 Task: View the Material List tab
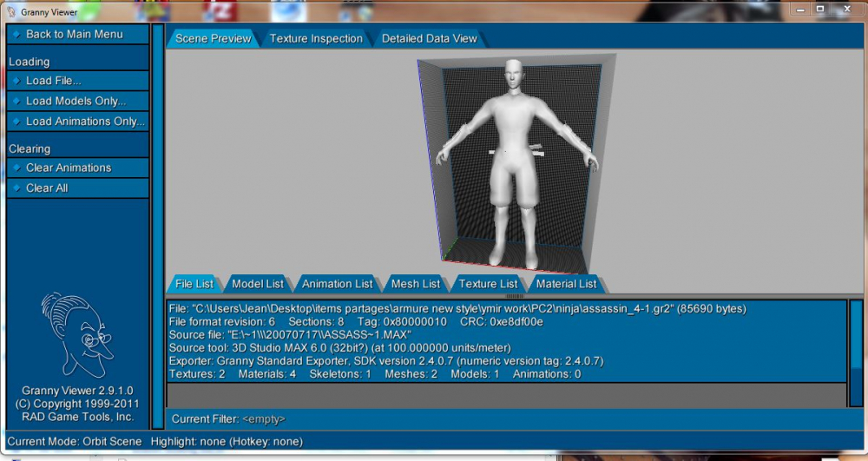pos(566,284)
